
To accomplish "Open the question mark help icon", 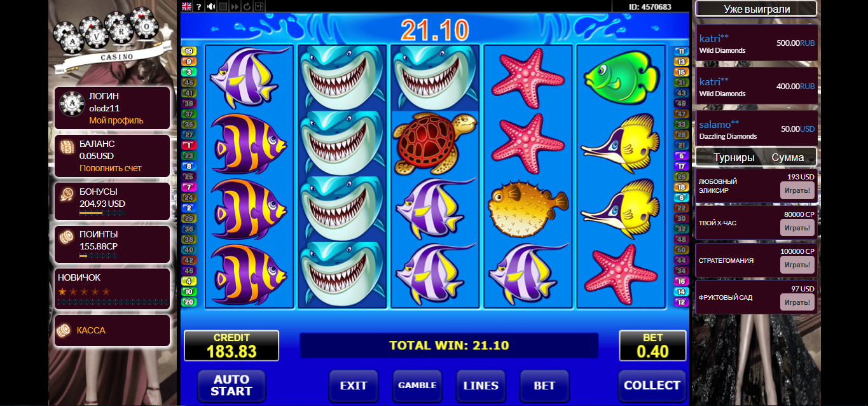I will 198,6.
